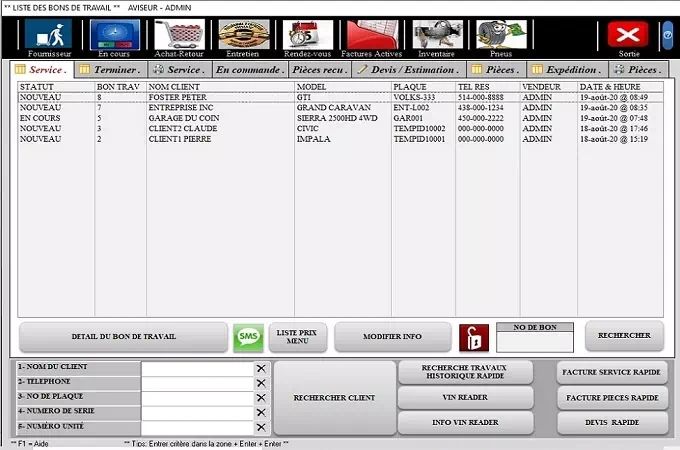Open the Pneus tire icon
This screenshot has height=450, width=680.
pos(501,37)
